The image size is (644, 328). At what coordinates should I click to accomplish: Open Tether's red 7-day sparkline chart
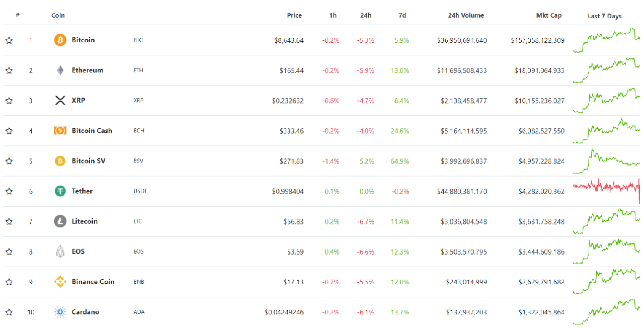coord(606,190)
